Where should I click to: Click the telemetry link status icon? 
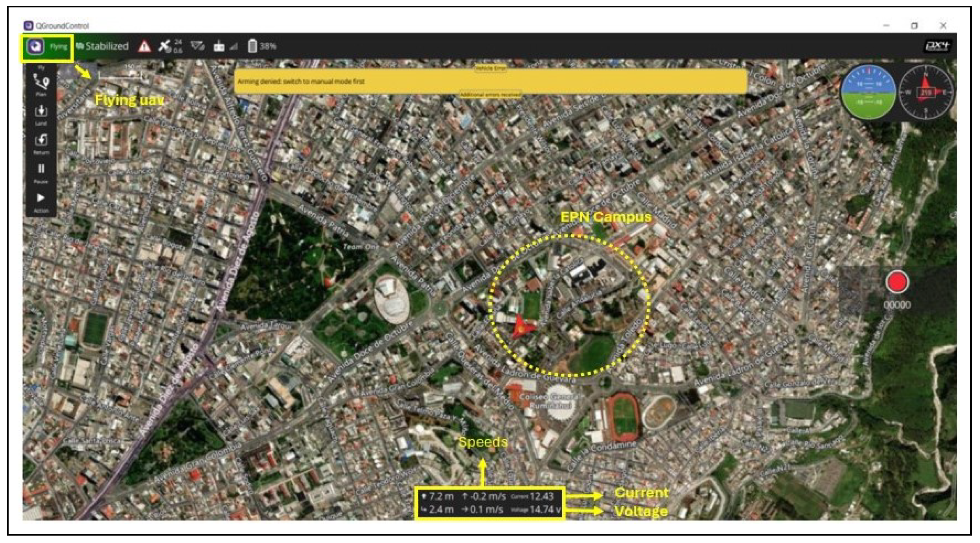pyautogui.click(x=198, y=46)
